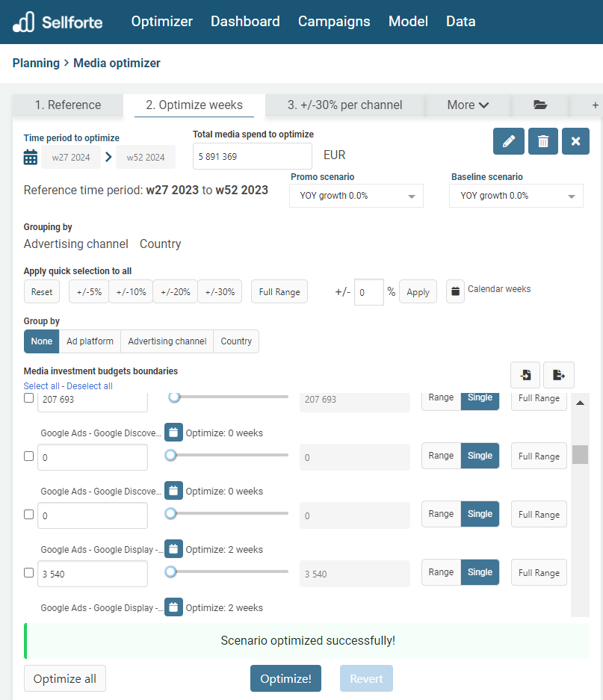The width and height of the screenshot is (603, 700).
Task: Click the trash delete scenario icon
Action: coord(543,141)
